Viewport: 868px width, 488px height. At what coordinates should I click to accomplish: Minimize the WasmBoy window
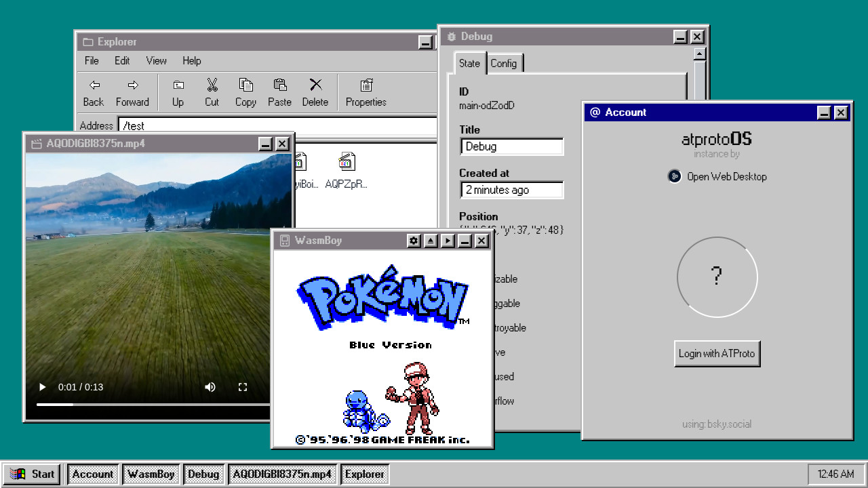click(x=465, y=241)
